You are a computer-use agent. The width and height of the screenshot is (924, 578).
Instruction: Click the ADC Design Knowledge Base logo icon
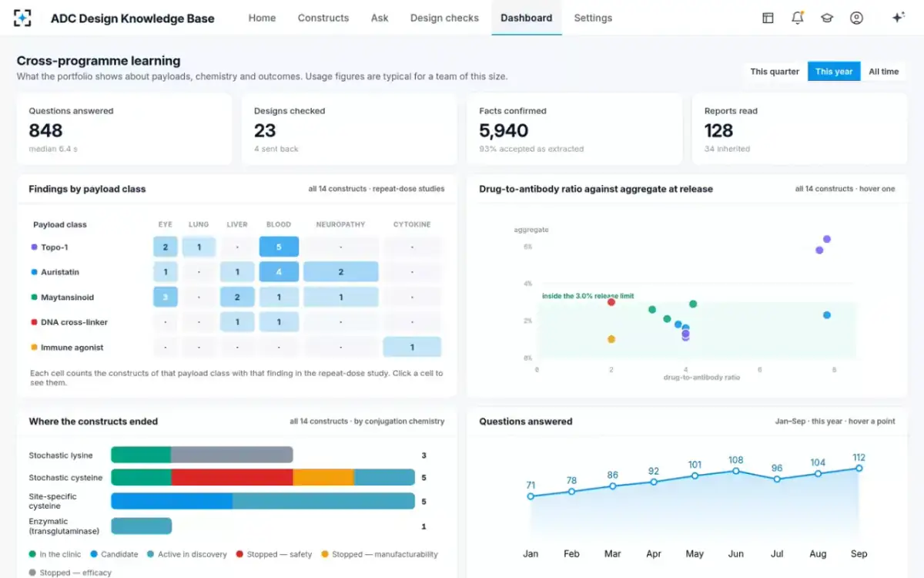click(x=24, y=18)
